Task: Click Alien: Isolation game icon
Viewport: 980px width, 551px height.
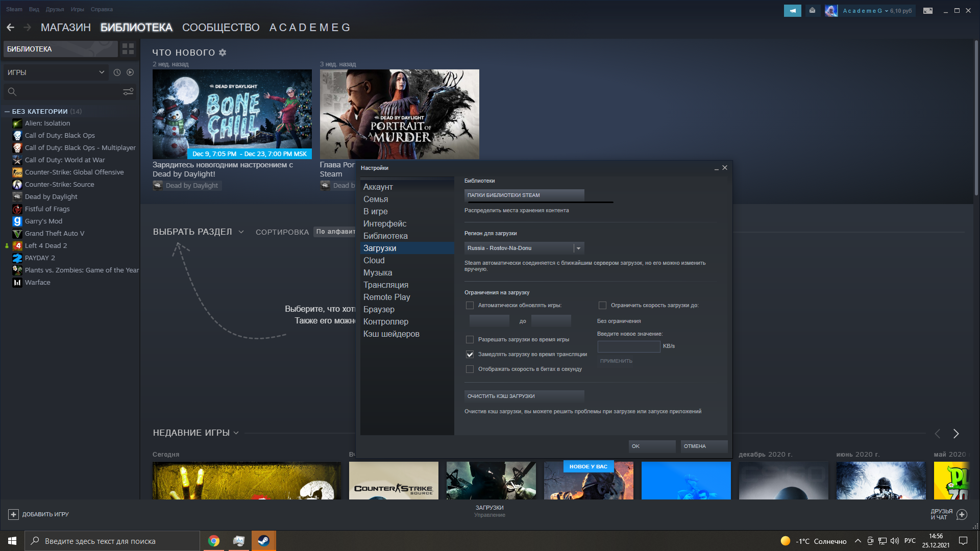Action: point(17,123)
